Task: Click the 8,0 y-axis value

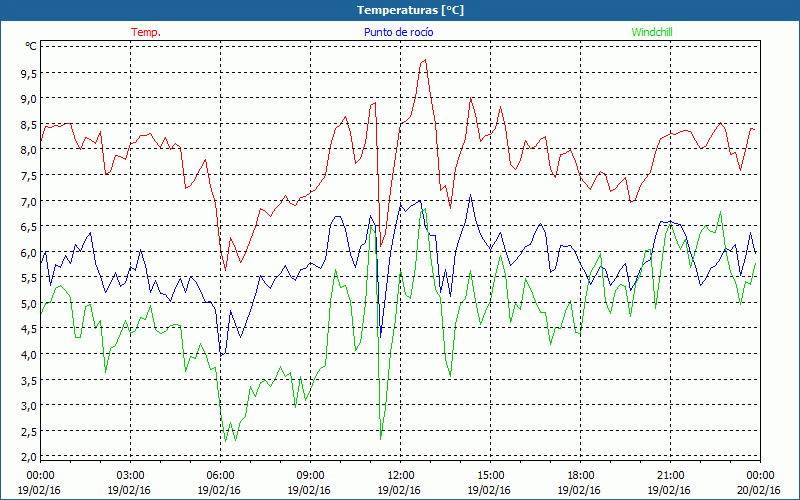Action: click(x=29, y=150)
